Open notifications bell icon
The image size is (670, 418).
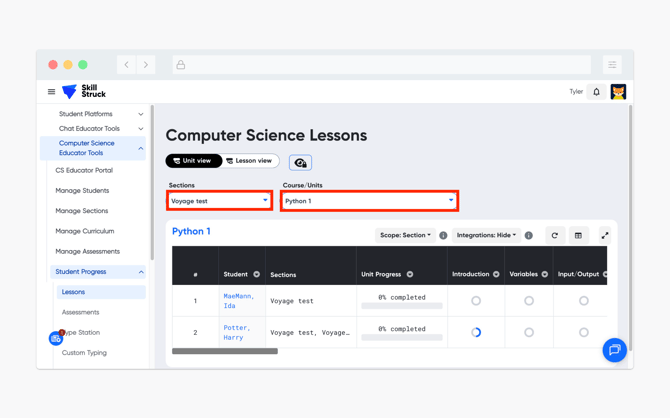597,92
